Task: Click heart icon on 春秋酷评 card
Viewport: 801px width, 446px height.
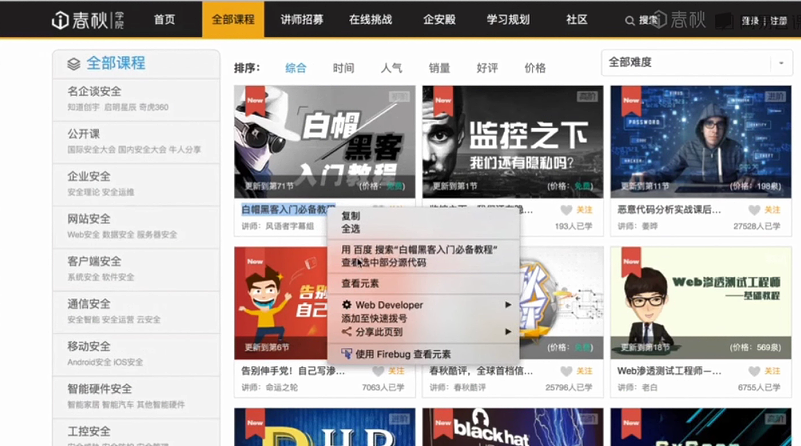Action: 566,371
